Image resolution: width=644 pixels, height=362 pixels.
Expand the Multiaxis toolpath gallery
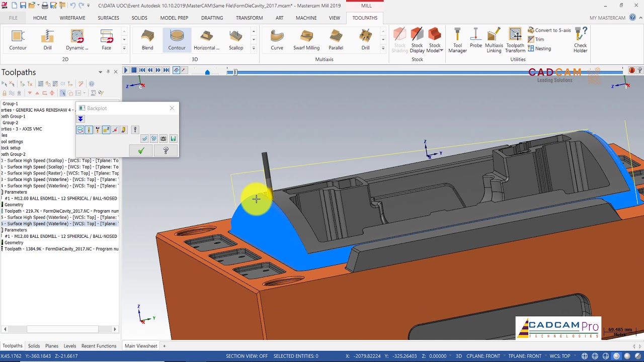point(383,48)
